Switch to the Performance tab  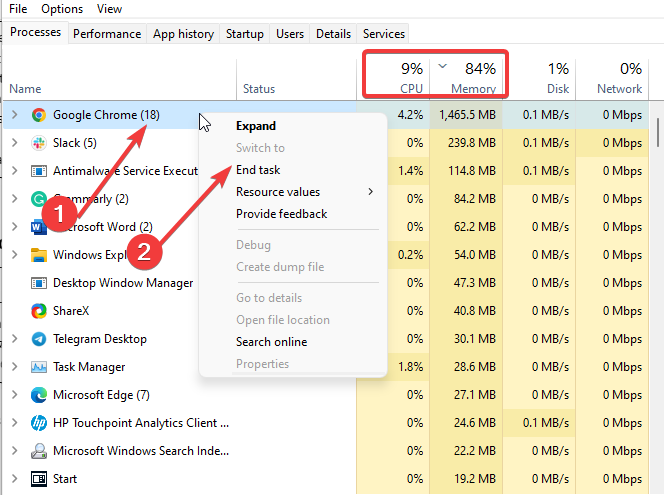(x=107, y=34)
